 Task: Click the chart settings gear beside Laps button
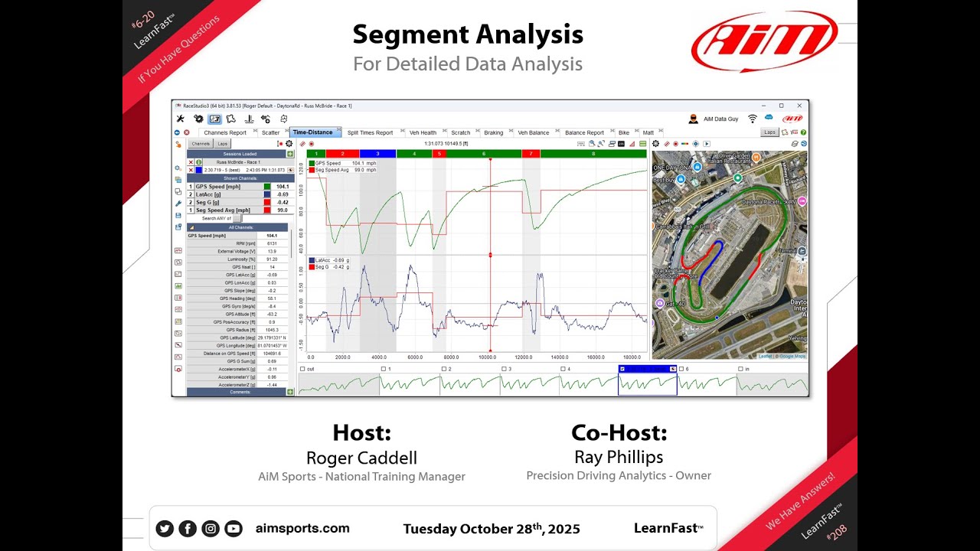point(289,144)
